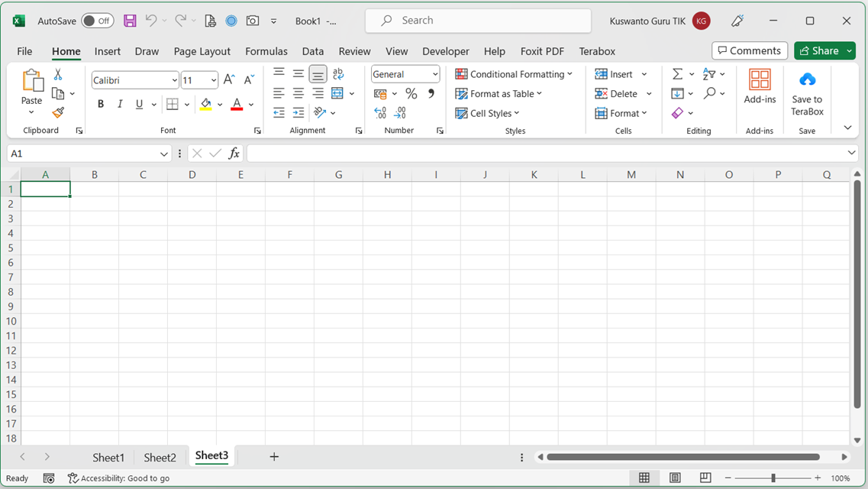Apply the yellow fill color swatch
The width and height of the screenshot is (868, 489).
click(x=205, y=104)
